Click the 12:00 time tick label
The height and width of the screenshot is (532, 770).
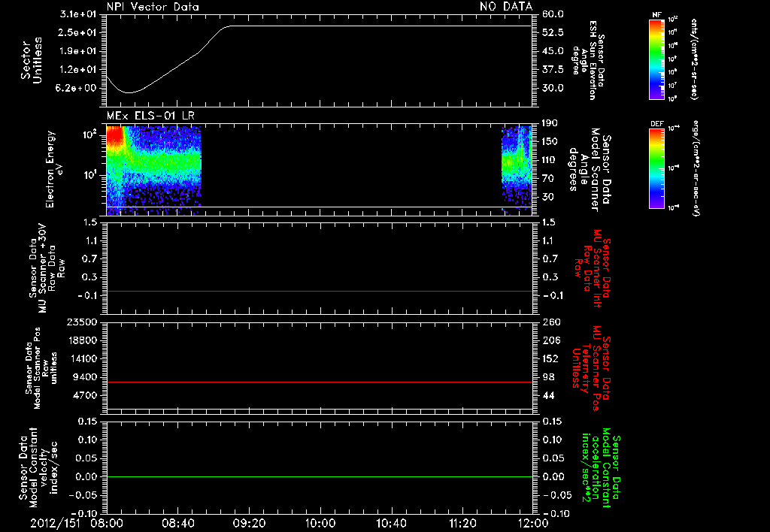coord(533,524)
